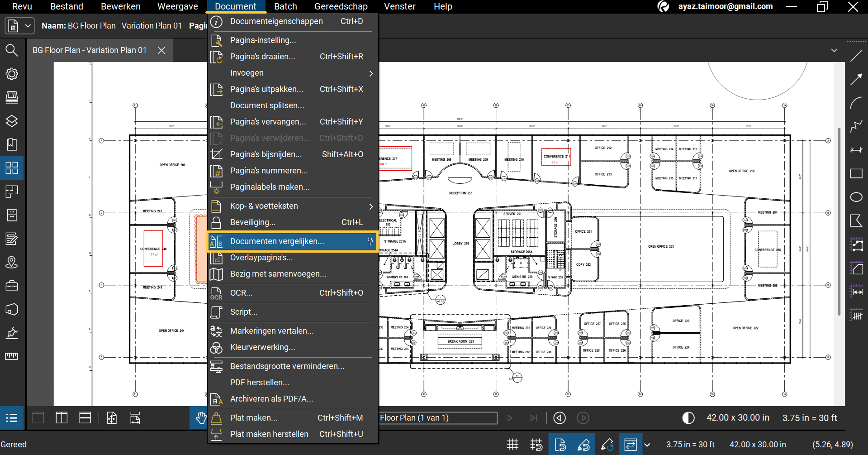This screenshot has height=455, width=868.
Task: Pin the Documenten vergelijken command
Action: coord(370,241)
